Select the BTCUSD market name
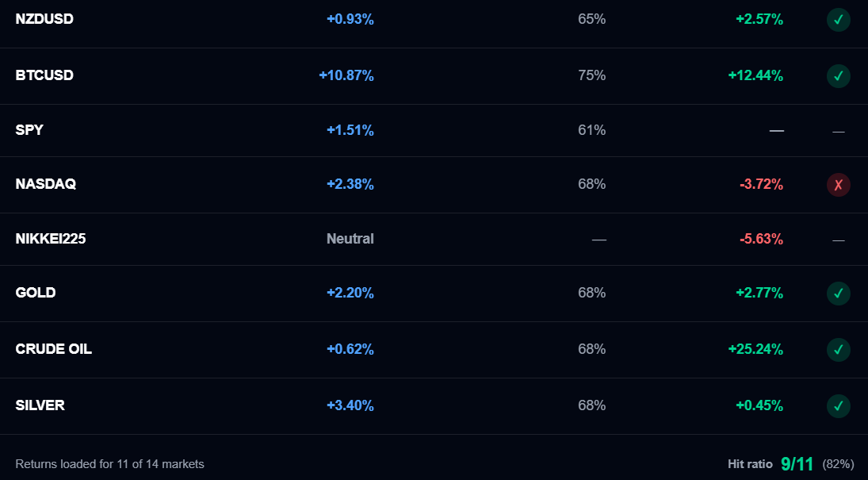Viewport: 868px width, 480px height. [x=44, y=75]
